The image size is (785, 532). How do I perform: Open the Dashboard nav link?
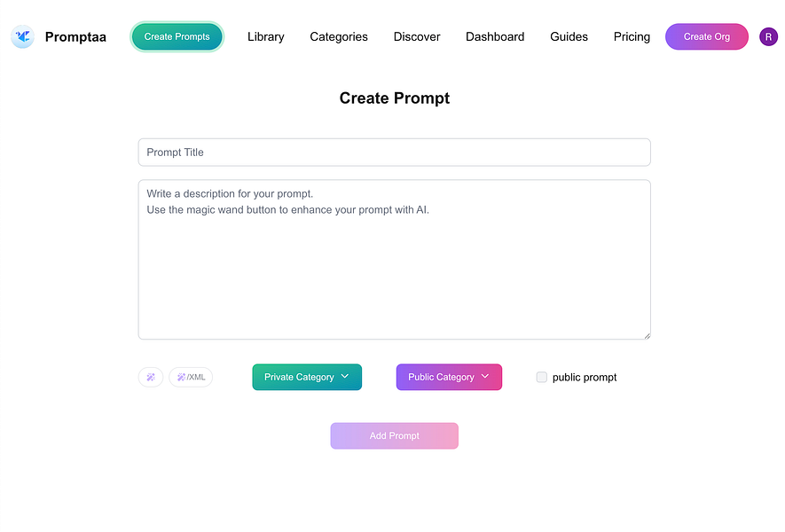tap(495, 36)
